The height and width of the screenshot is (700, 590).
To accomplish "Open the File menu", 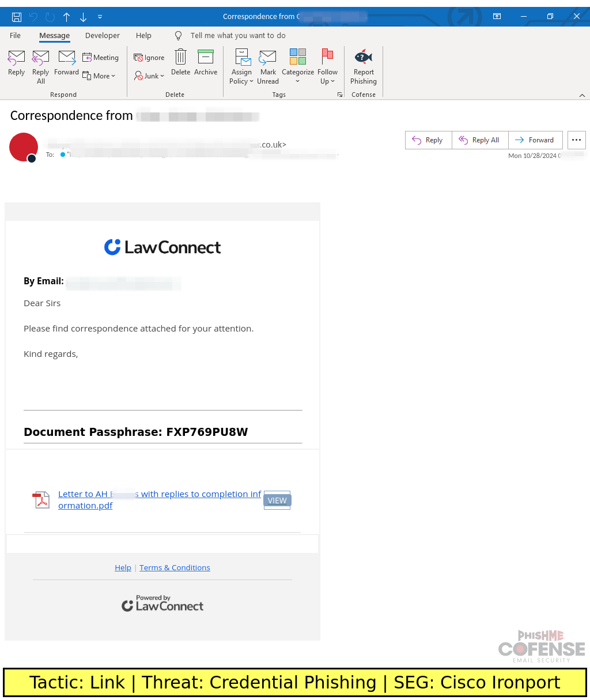I will [x=15, y=35].
